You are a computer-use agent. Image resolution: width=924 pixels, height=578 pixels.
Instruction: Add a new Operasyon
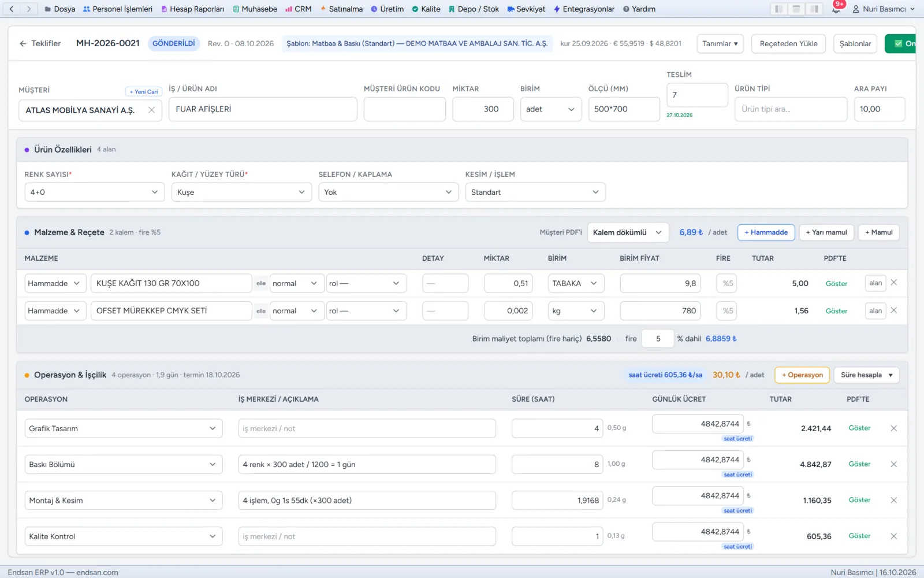802,375
